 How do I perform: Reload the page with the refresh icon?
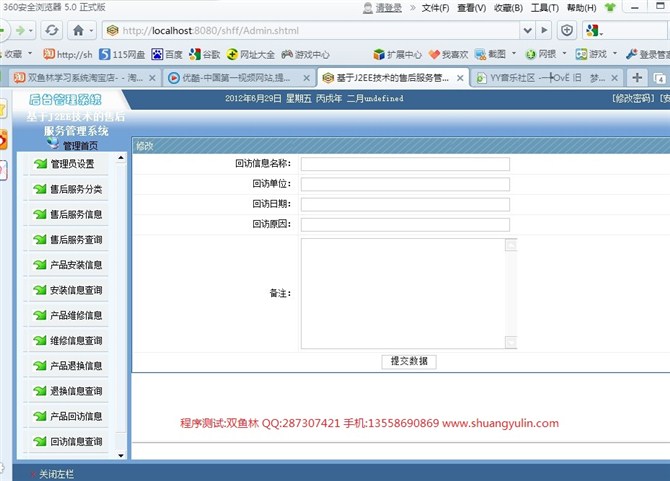click(x=52, y=30)
